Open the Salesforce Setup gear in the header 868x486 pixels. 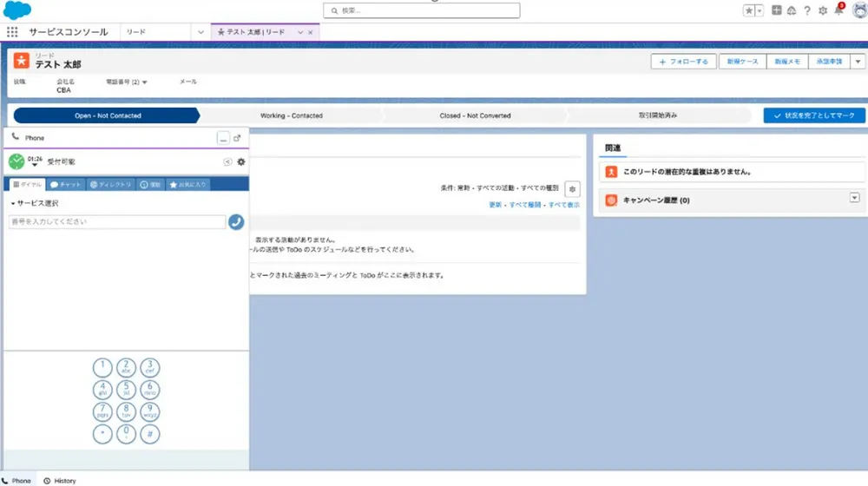pyautogui.click(x=823, y=10)
